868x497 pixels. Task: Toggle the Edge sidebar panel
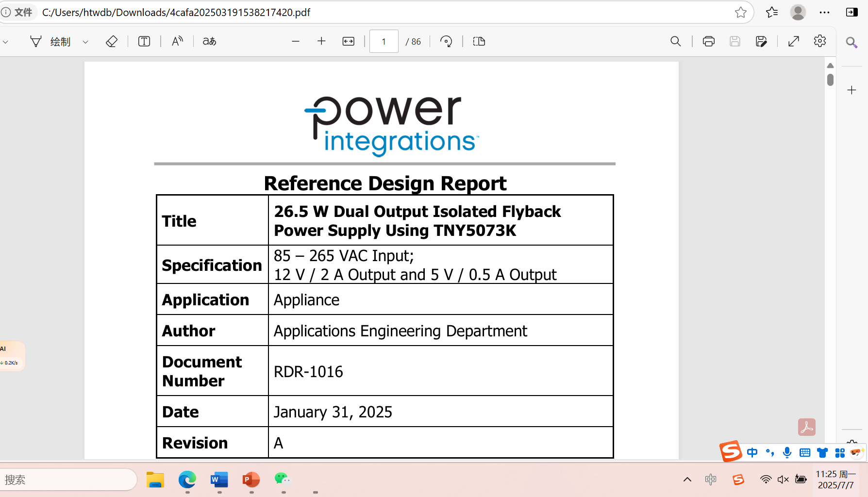pos(851,12)
